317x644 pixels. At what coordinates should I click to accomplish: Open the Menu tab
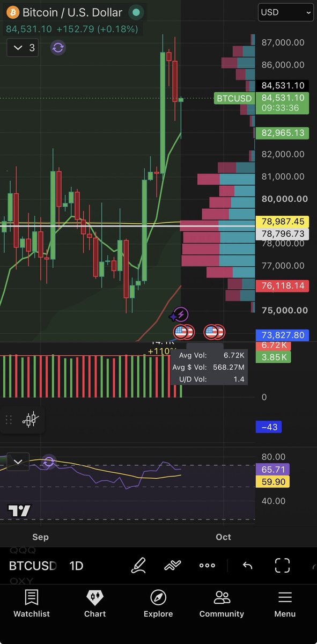(x=285, y=604)
